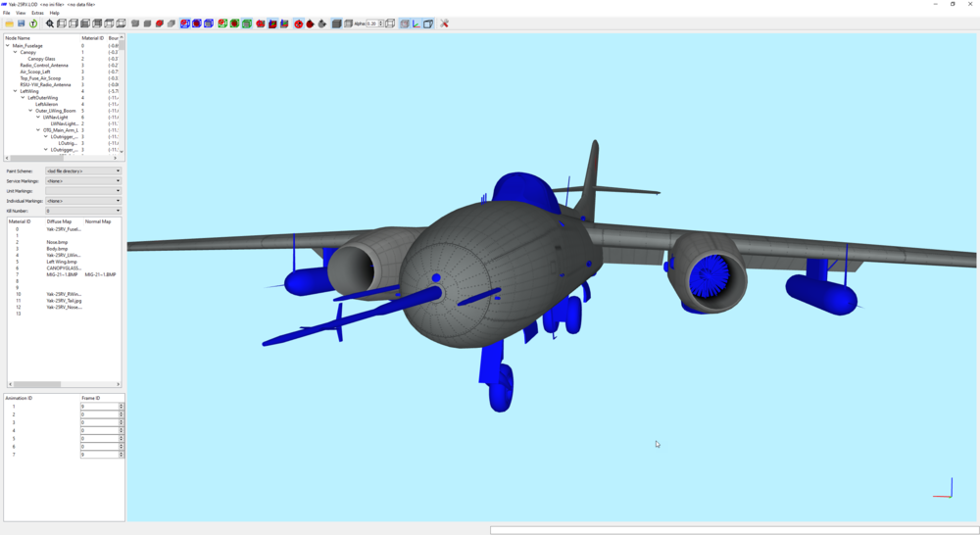This screenshot has height=535, width=980.
Task: Click the green-framed dark red sphere icon
Action: [x=234, y=24]
